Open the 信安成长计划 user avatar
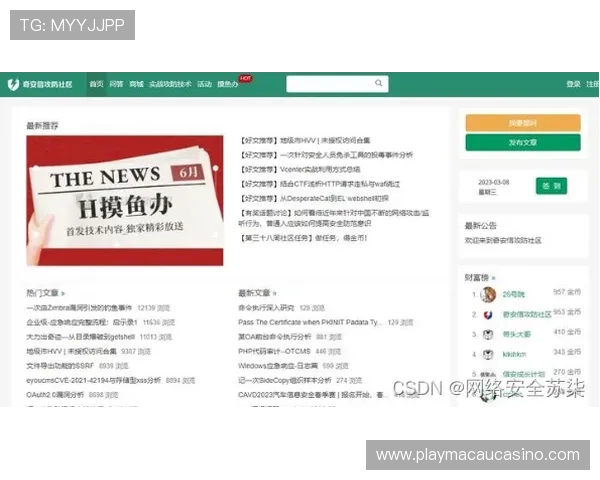 pos(488,374)
